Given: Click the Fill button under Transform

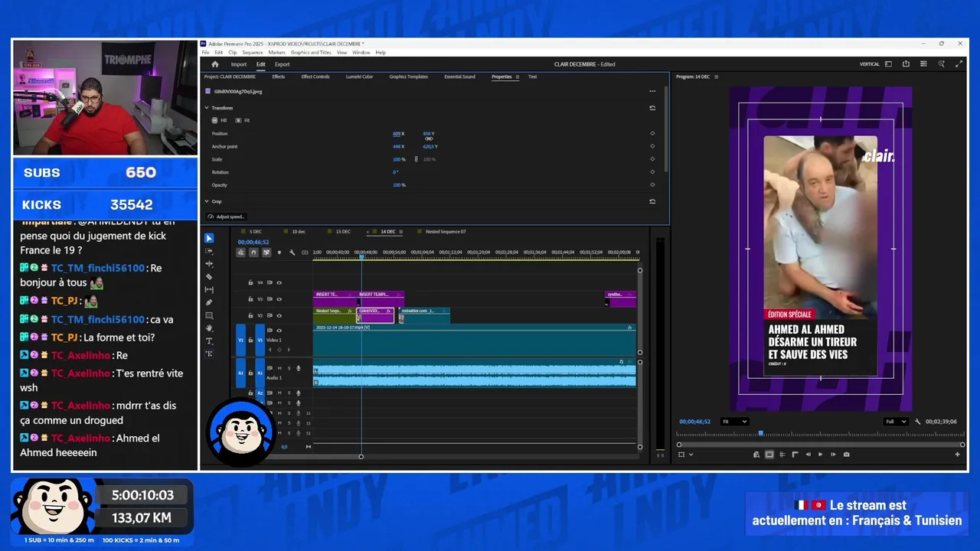Looking at the screenshot, I should [x=220, y=120].
